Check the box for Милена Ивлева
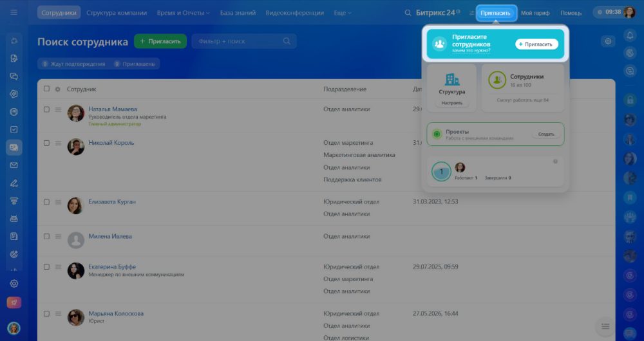This screenshot has height=341, width=644. [46, 236]
